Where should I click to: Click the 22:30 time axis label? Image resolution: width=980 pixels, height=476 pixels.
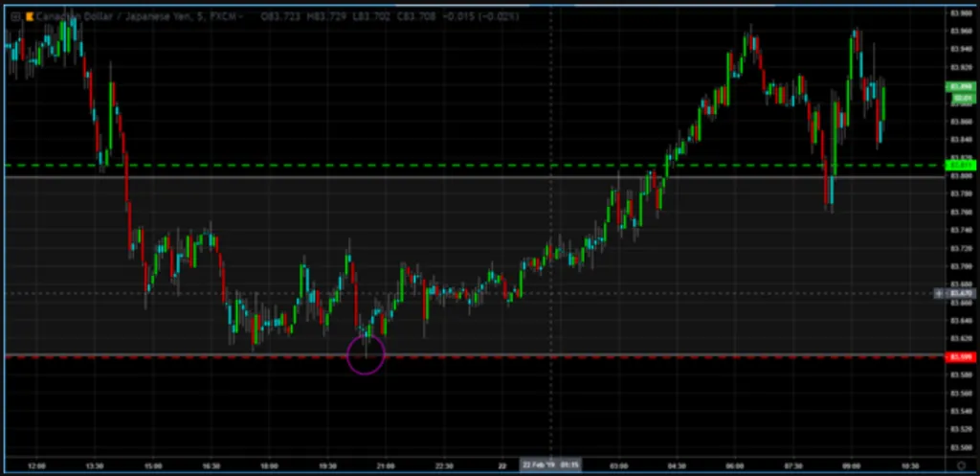click(444, 466)
